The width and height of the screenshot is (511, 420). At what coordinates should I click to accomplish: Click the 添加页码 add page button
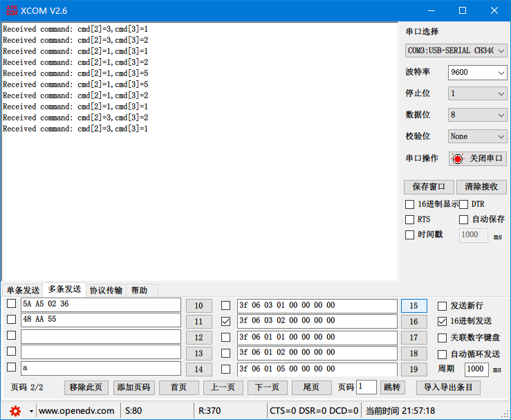point(133,387)
